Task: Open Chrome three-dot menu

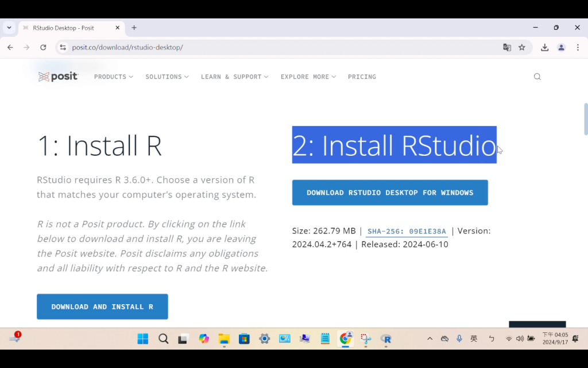Action: coord(578,47)
